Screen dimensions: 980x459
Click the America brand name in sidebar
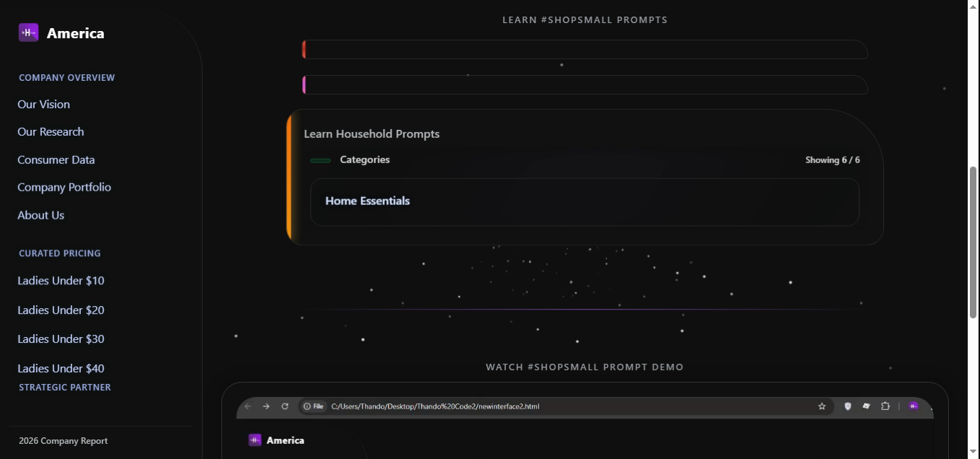coord(75,33)
